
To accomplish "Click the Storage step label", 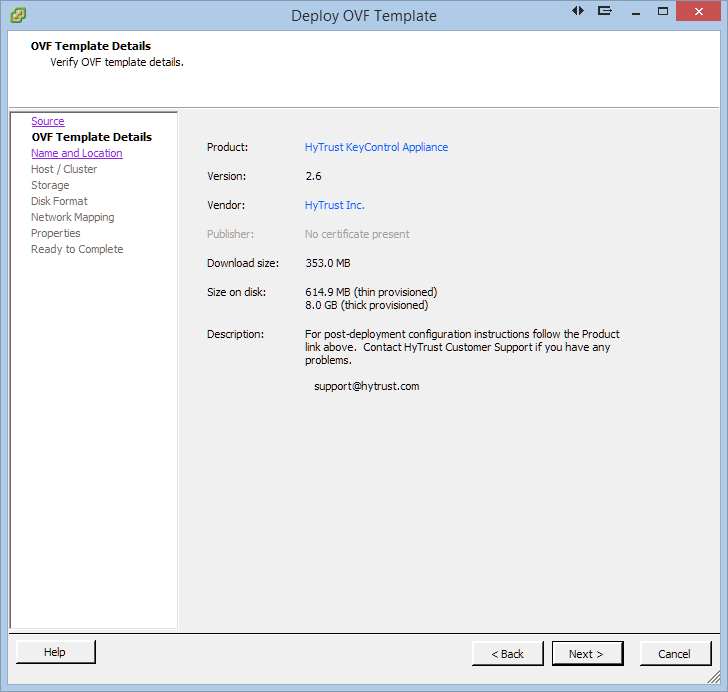I will [50, 185].
